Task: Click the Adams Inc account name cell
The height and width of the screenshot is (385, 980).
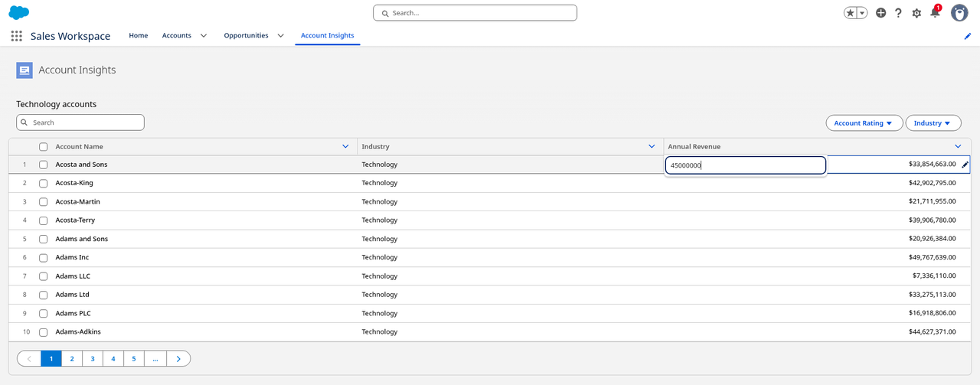Action: (x=204, y=258)
